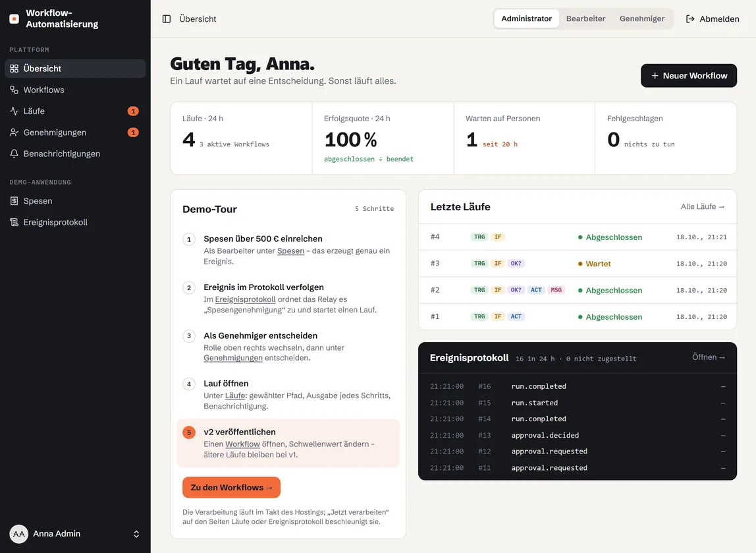Click Öffnen in the Ereignisprotokoll panel
Screen dimensions: 756x553
point(709,357)
